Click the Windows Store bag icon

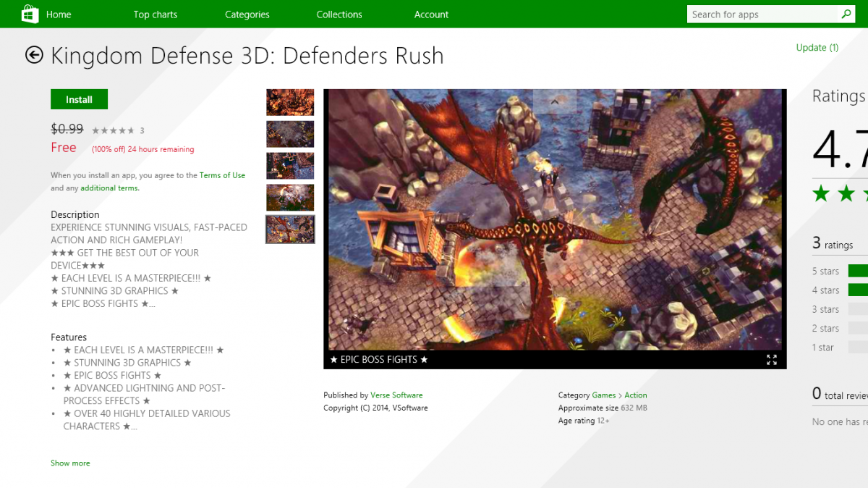click(x=30, y=14)
